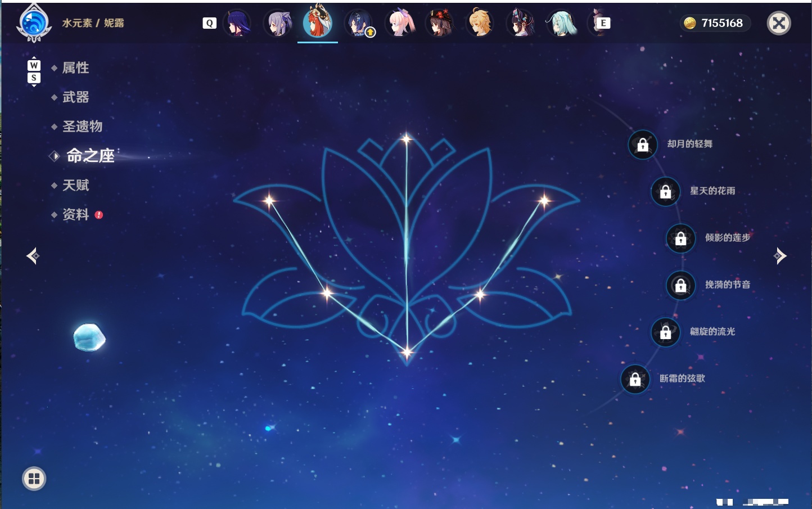This screenshot has width=812, height=509.
Task: Open the 天赋 talents menu
Action: point(75,185)
